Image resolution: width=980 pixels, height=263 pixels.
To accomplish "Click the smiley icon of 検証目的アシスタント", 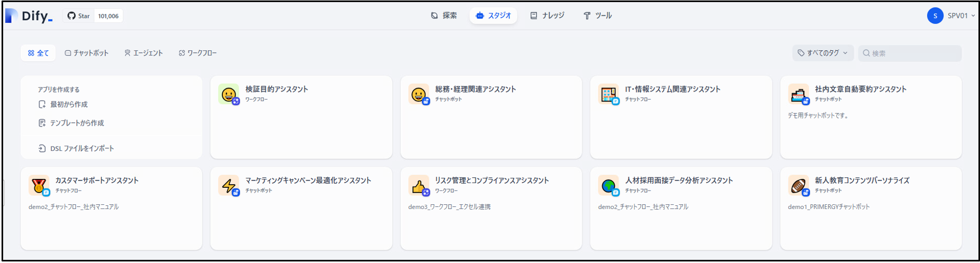I will pyautogui.click(x=229, y=94).
